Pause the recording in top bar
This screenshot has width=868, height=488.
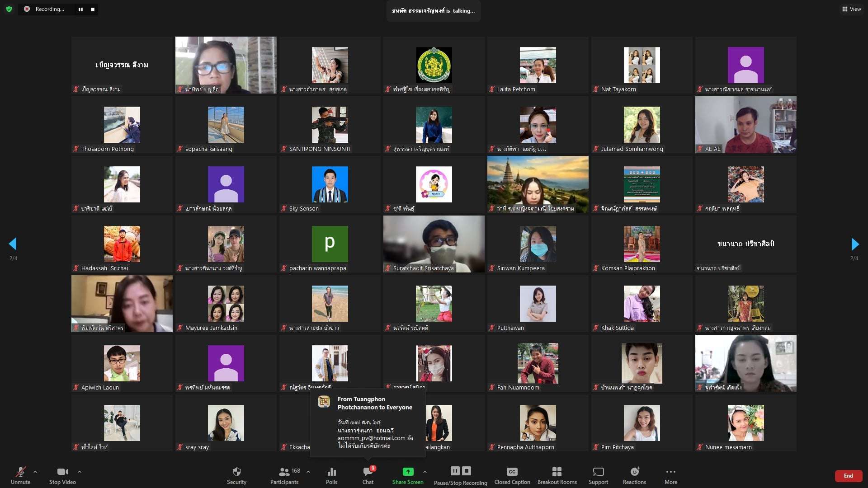[80, 9]
